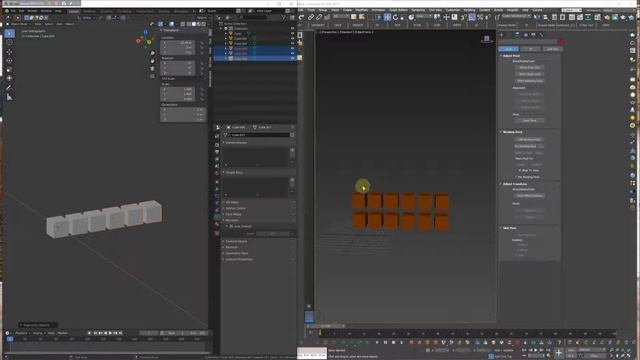Click the Blender timeline playhead
The height and width of the screenshot is (360, 640).
[x=10, y=339]
